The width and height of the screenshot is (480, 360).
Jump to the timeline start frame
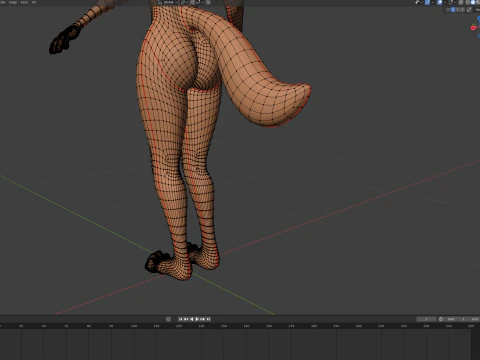[x=181, y=319]
